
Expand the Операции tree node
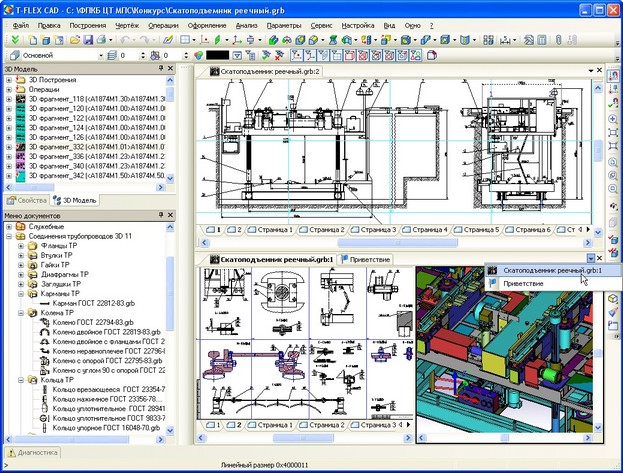coord(9,89)
